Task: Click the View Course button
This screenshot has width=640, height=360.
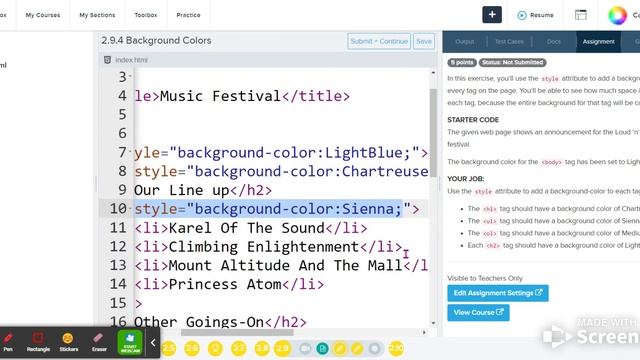Action: [478, 313]
